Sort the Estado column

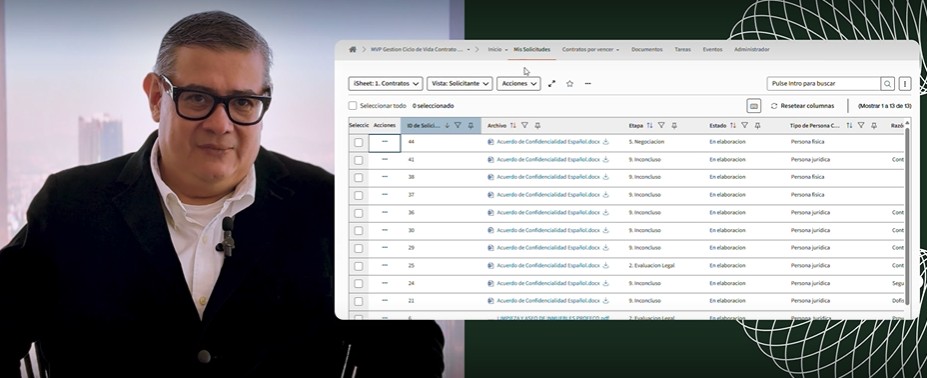click(733, 125)
